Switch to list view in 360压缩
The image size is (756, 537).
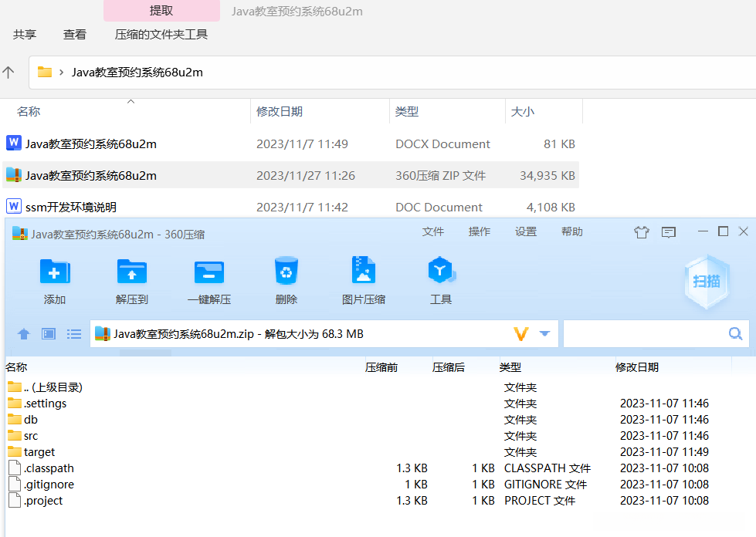tap(74, 334)
